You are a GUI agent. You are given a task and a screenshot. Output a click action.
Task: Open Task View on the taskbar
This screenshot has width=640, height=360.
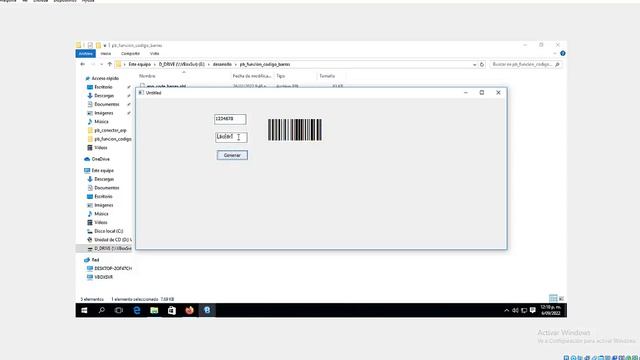click(x=119, y=310)
